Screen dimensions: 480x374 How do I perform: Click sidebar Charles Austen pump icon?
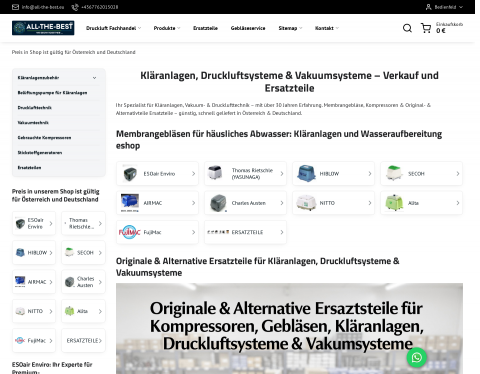click(69, 282)
